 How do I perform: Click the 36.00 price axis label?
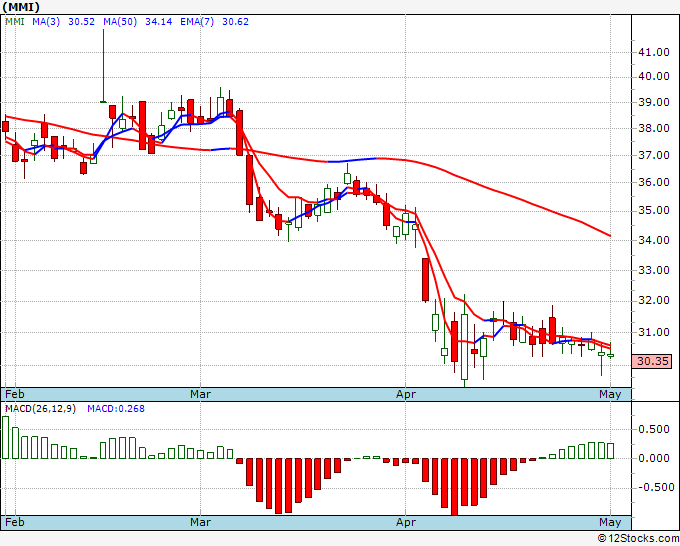654,183
